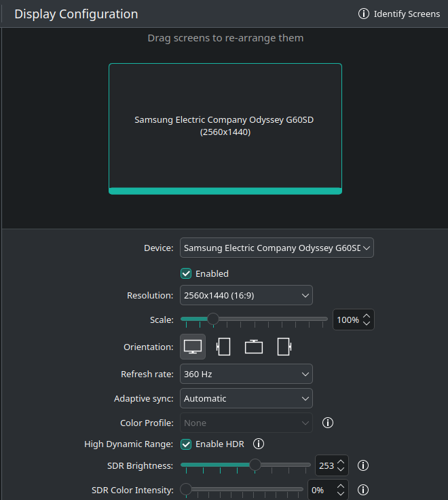Open the Refresh rate 360 Hz dropdown
Viewport: 448px width, 500px height.
tap(246, 374)
